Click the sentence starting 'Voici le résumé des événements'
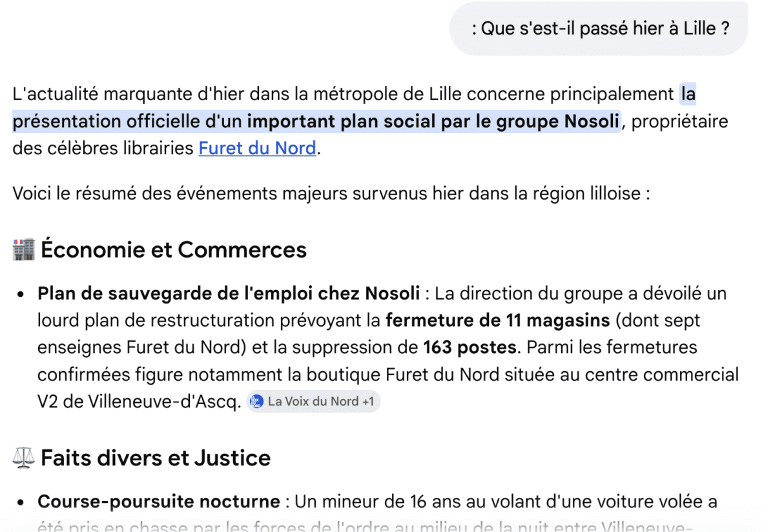The width and height of the screenshot is (775, 532). coord(331,194)
